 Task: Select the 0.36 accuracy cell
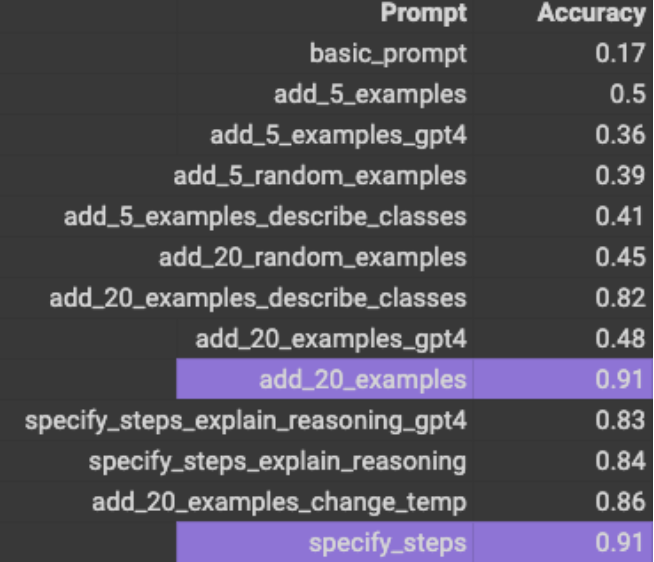(620, 135)
